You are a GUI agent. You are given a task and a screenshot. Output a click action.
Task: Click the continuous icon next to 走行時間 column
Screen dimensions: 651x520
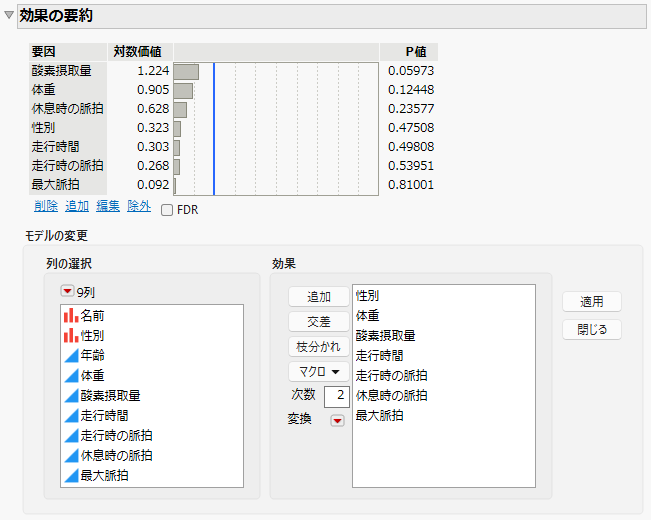pos(71,415)
